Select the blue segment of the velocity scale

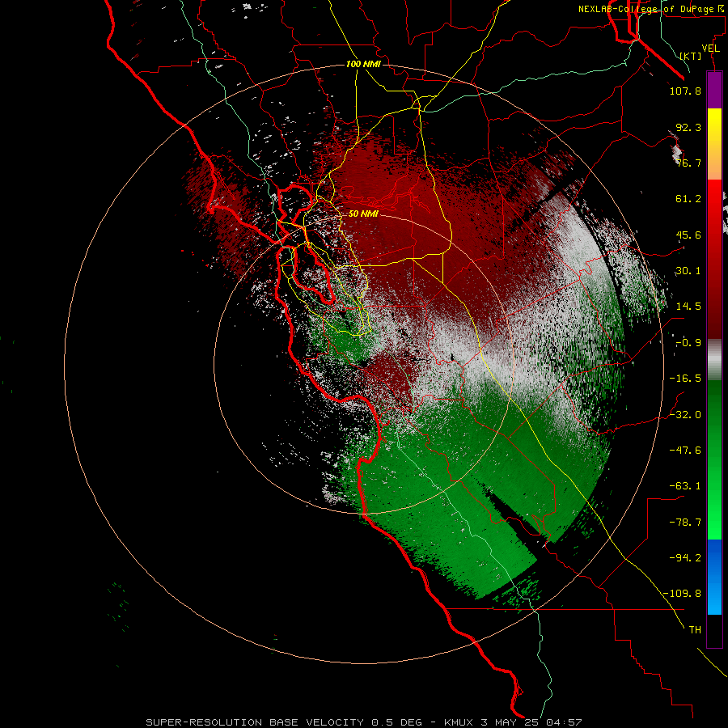tap(714, 577)
